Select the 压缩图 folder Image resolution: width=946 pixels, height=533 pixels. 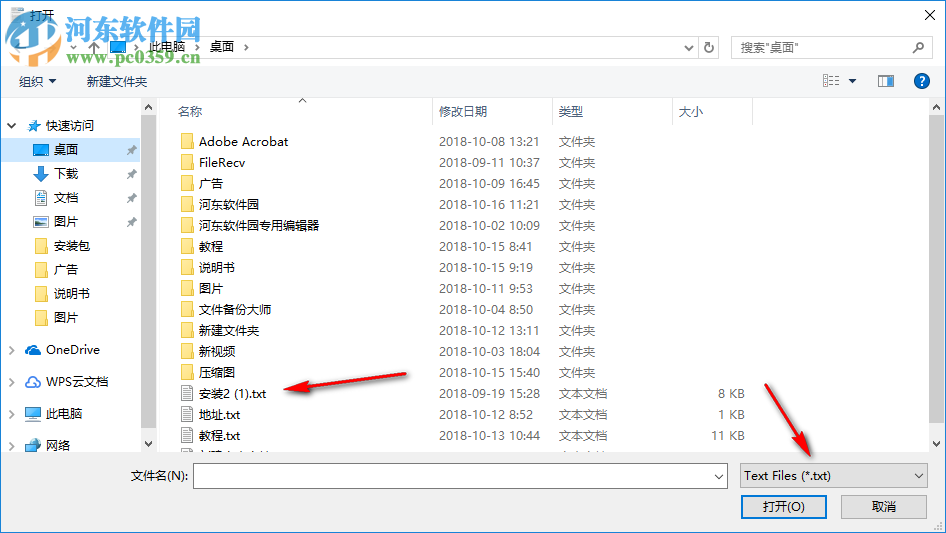(217, 372)
